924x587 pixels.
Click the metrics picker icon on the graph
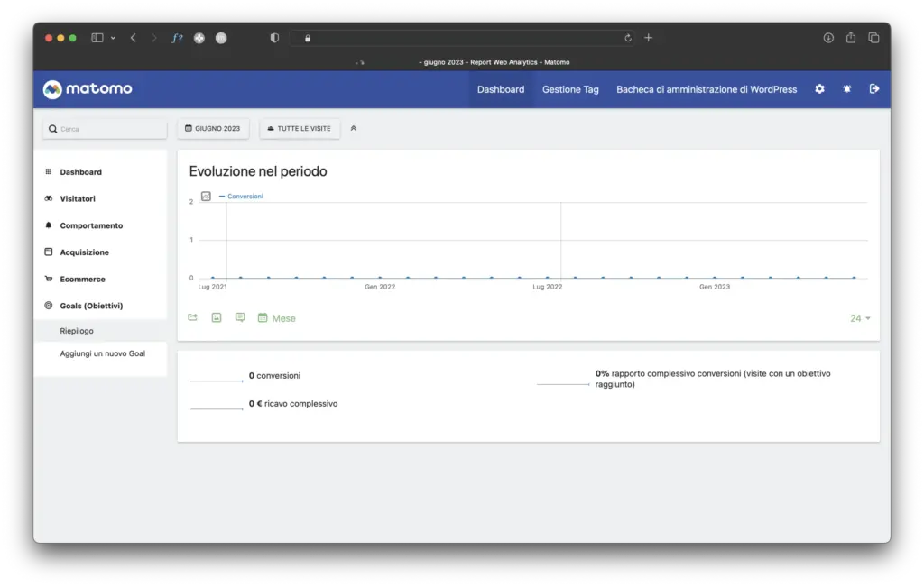click(x=206, y=196)
